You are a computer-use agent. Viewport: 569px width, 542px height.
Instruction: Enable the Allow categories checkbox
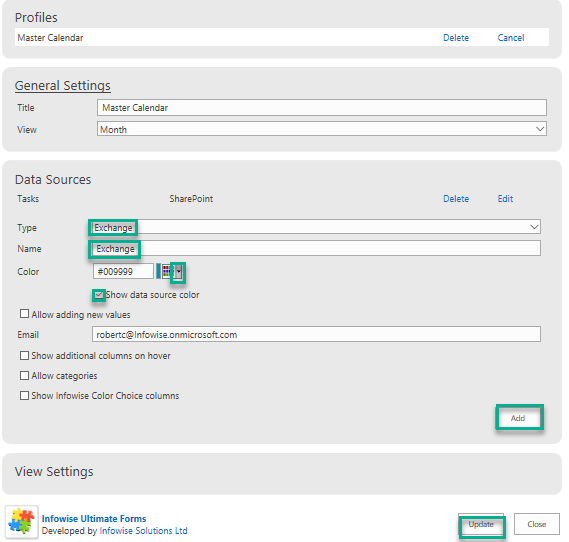24,375
